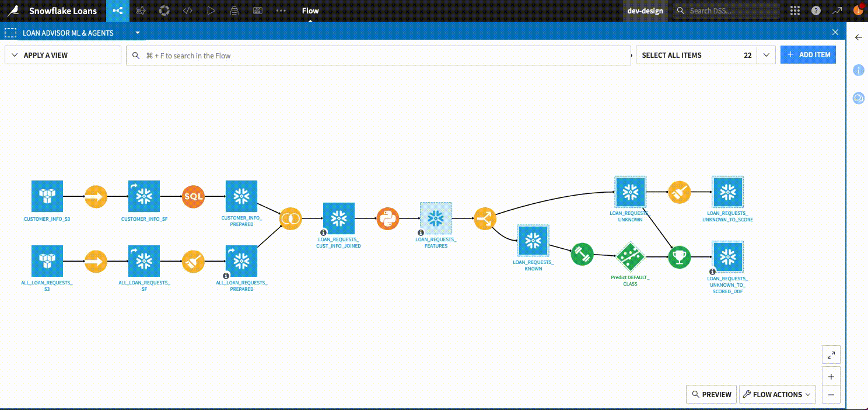Open the Snowflake Loans project title

[63, 11]
